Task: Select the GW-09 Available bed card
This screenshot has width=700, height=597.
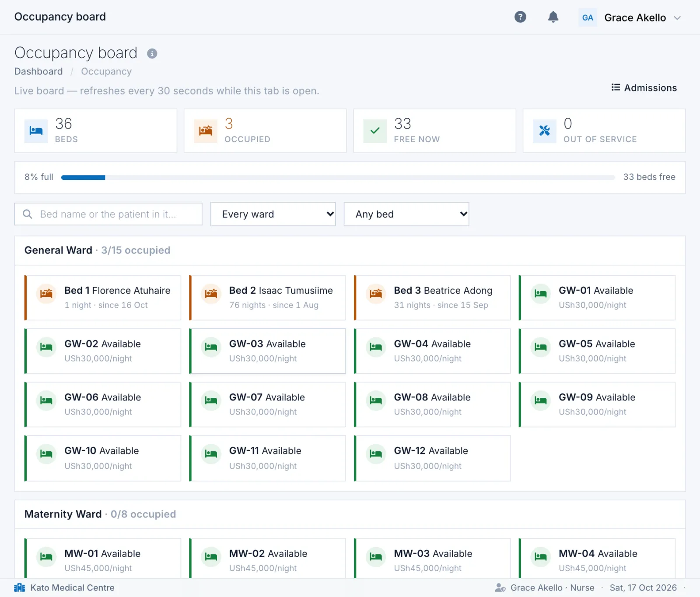Action: pyautogui.click(x=597, y=404)
